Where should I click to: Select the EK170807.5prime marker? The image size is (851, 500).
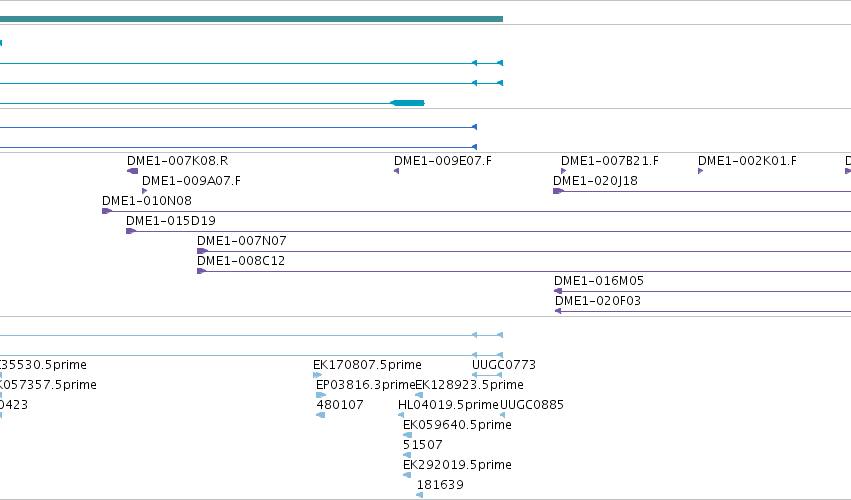(317, 375)
